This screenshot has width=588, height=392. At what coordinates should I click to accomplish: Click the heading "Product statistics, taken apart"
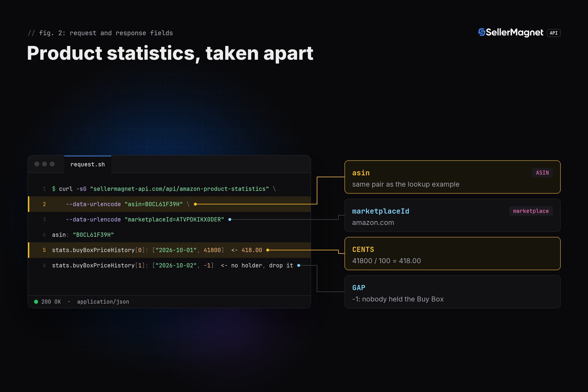pos(170,53)
